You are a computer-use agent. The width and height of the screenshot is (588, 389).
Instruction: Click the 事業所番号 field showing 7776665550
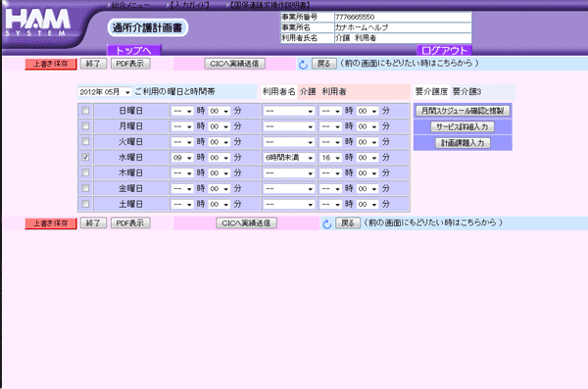403,17
